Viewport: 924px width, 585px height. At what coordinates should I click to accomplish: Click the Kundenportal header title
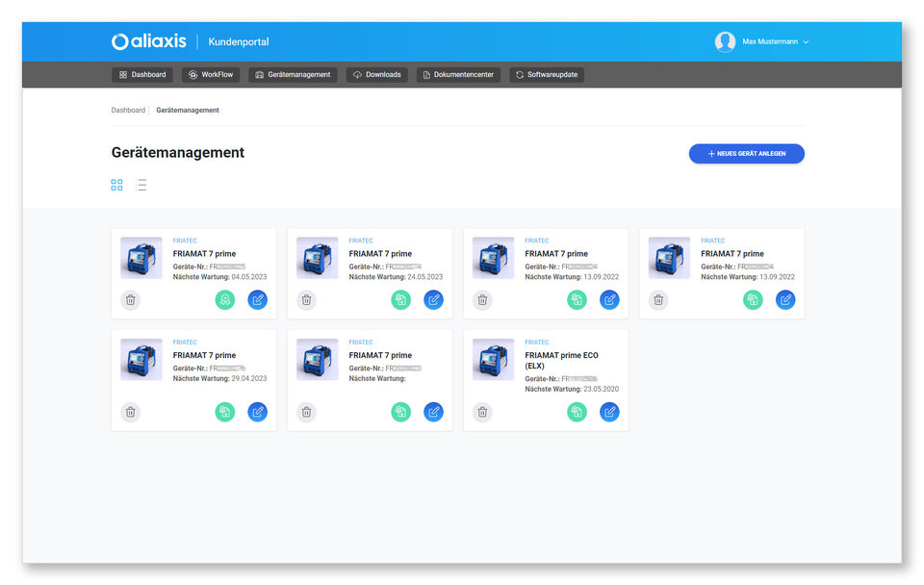pos(239,41)
